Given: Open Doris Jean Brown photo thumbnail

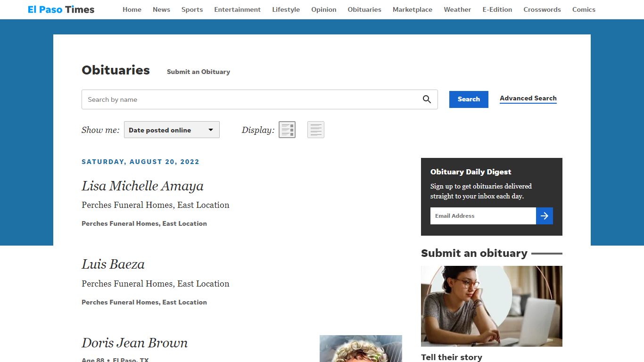Looking at the screenshot, I should click(361, 348).
